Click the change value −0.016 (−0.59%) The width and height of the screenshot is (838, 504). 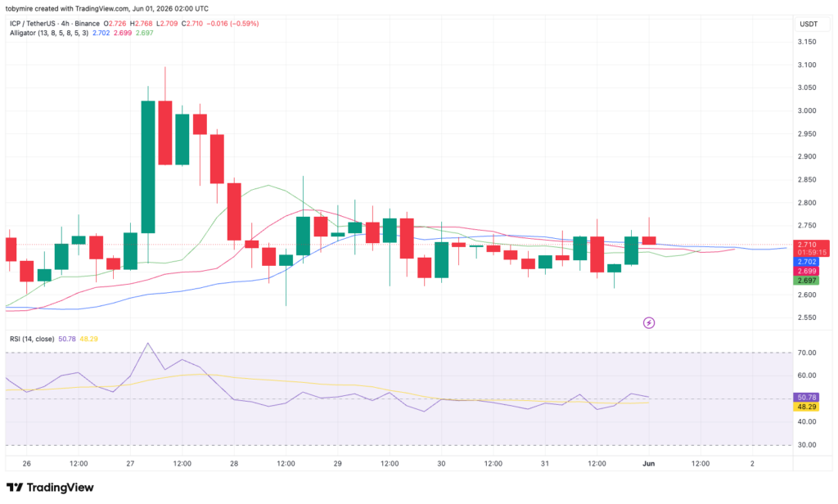click(x=232, y=24)
